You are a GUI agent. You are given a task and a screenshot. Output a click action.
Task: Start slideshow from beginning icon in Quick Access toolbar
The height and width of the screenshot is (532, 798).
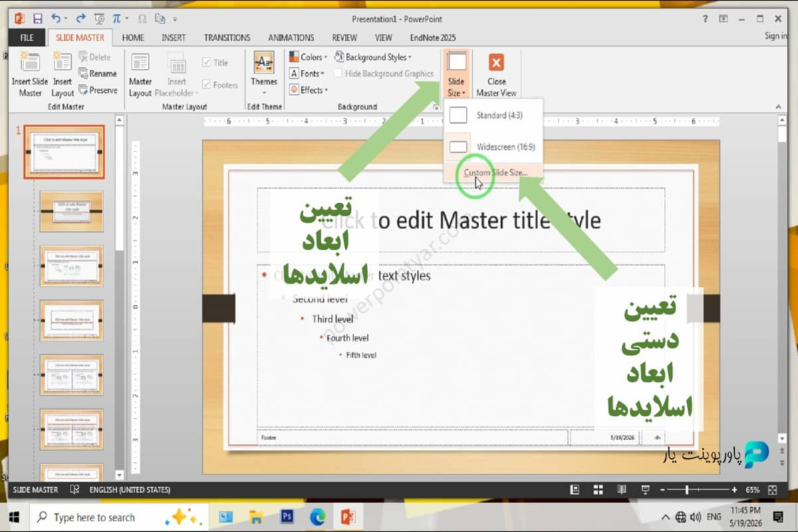pos(100,19)
